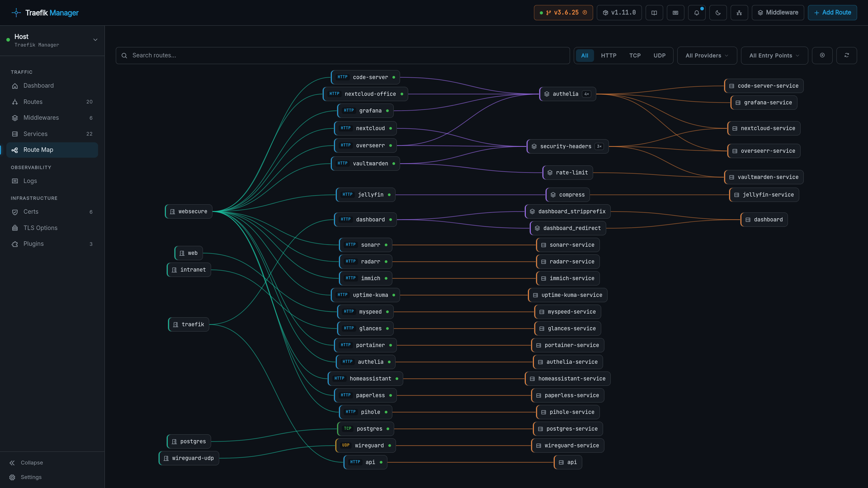Filter routes by TCP

point(635,56)
